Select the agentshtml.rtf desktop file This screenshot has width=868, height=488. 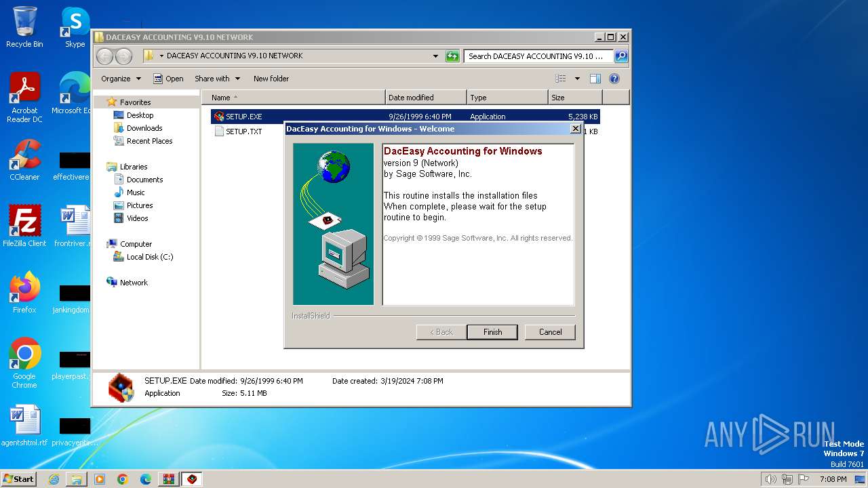click(x=24, y=426)
